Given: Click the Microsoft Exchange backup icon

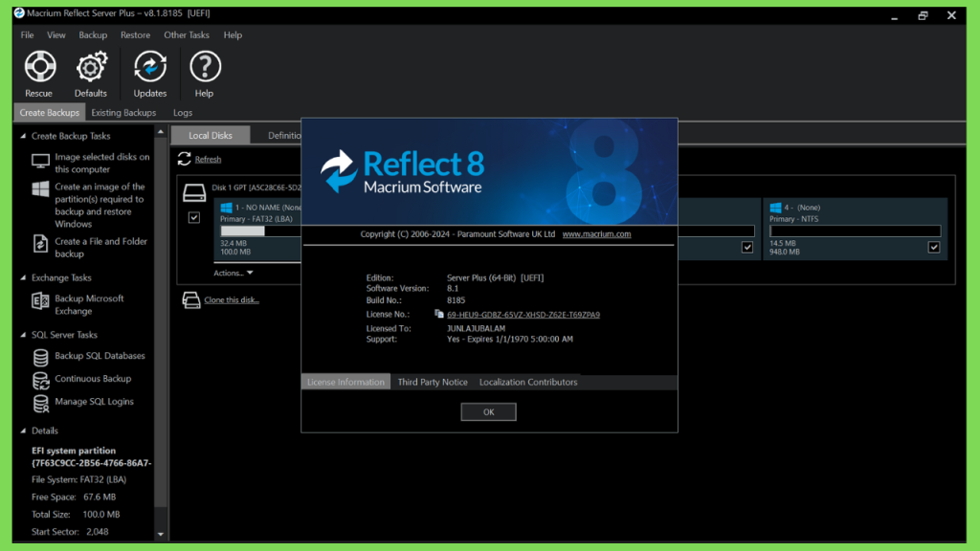Looking at the screenshot, I should point(40,301).
